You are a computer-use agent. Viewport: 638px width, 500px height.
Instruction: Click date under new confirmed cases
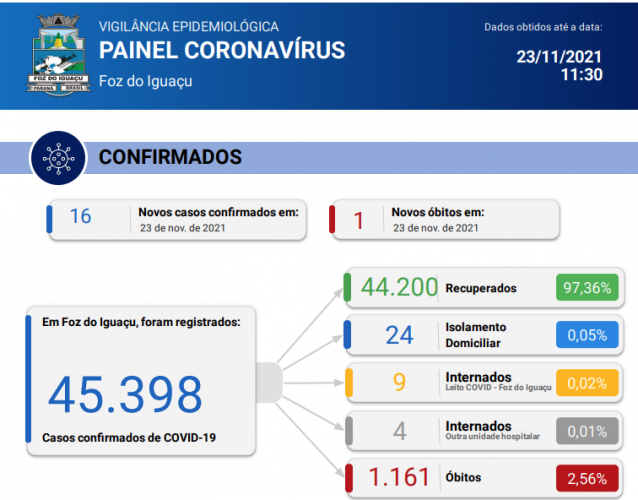coord(183,228)
